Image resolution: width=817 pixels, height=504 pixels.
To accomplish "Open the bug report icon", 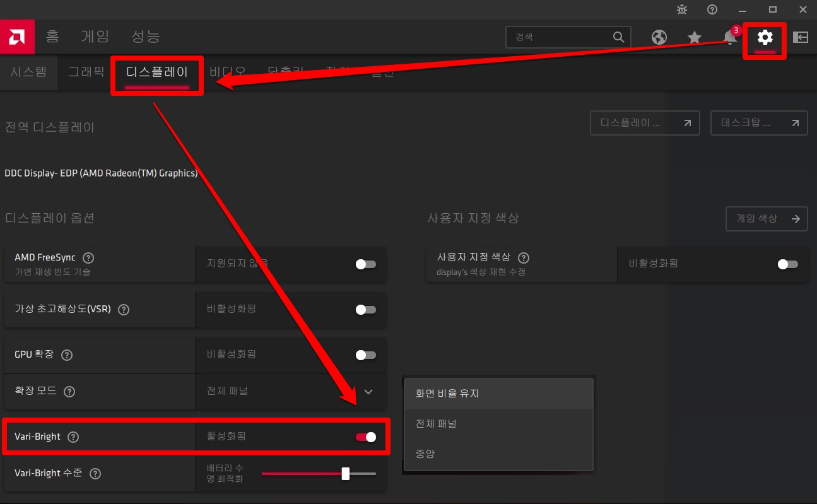I will (682, 9).
